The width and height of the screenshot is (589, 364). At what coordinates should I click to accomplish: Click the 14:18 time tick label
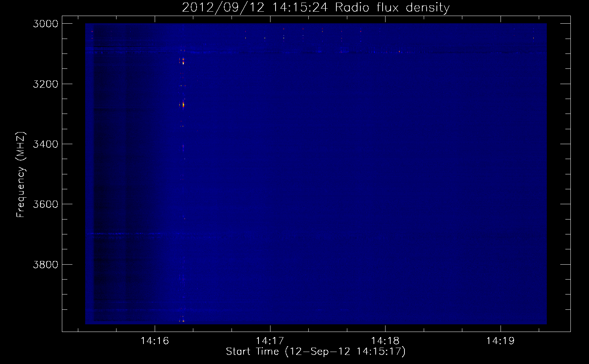pyautogui.click(x=385, y=341)
